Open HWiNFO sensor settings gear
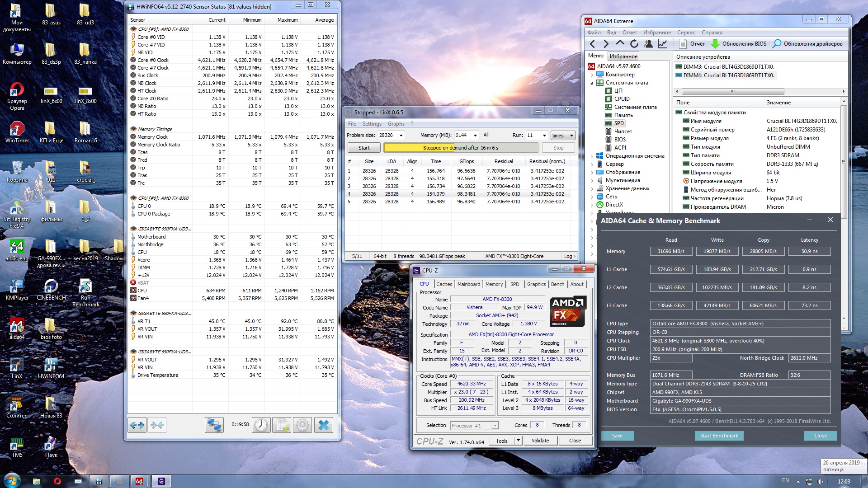Viewport: 868px width, 488px height. [x=302, y=425]
